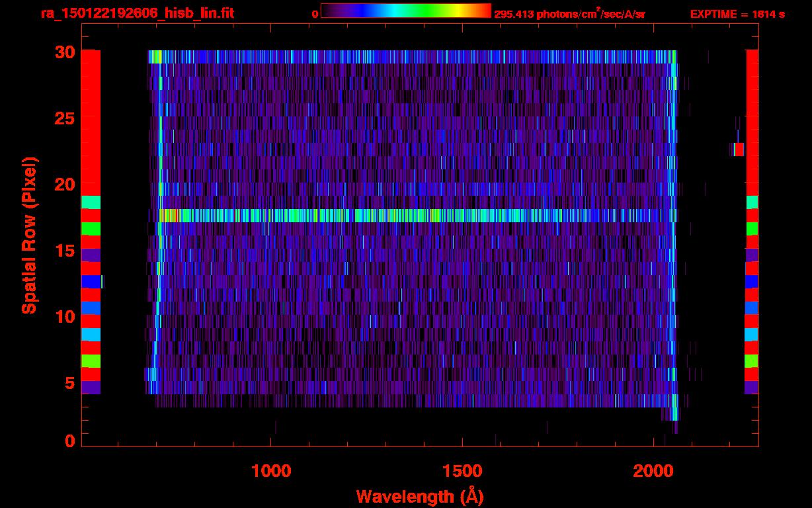
Task: Click the 20 spatial row tick label
Action: 65,185
